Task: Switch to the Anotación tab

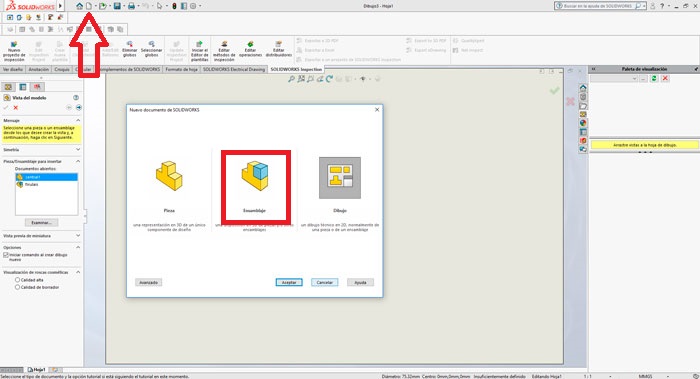Action: tap(39, 70)
